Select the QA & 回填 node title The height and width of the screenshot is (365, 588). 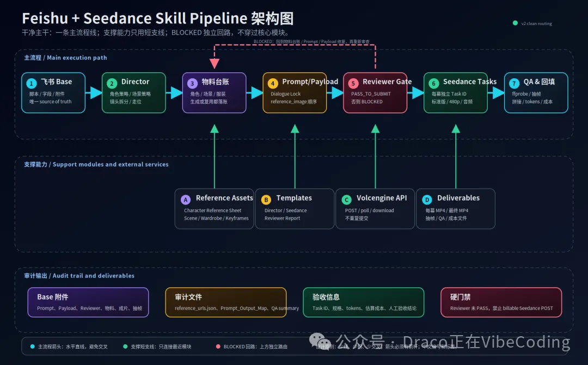(539, 82)
